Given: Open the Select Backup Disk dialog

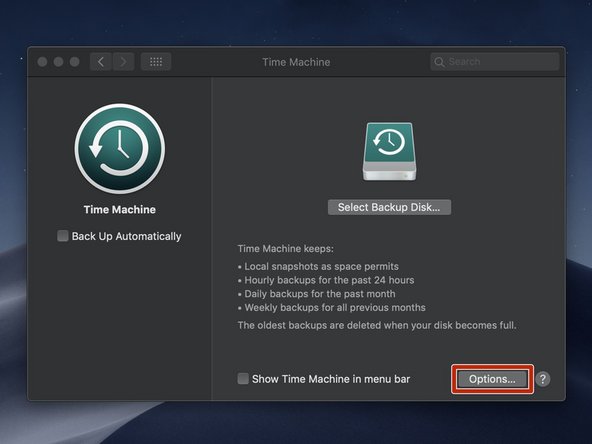Looking at the screenshot, I should (x=389, y=207).
